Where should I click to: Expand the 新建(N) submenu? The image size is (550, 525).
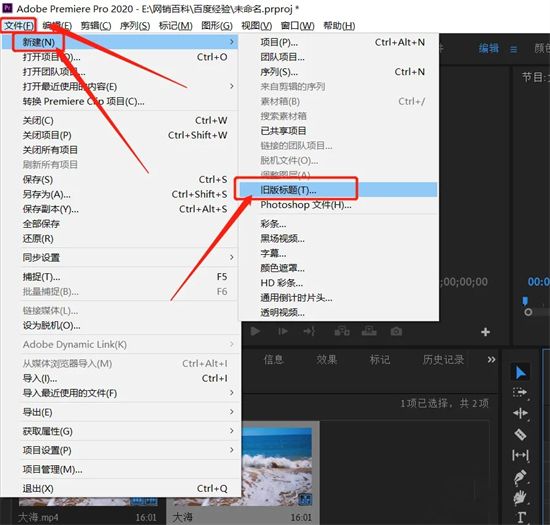[120, 42]
